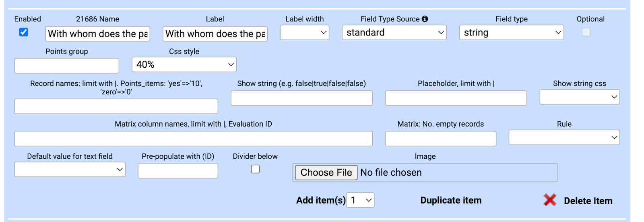Click into the Points group field
This screenshot has width=644, height=222.
[67, 66]
